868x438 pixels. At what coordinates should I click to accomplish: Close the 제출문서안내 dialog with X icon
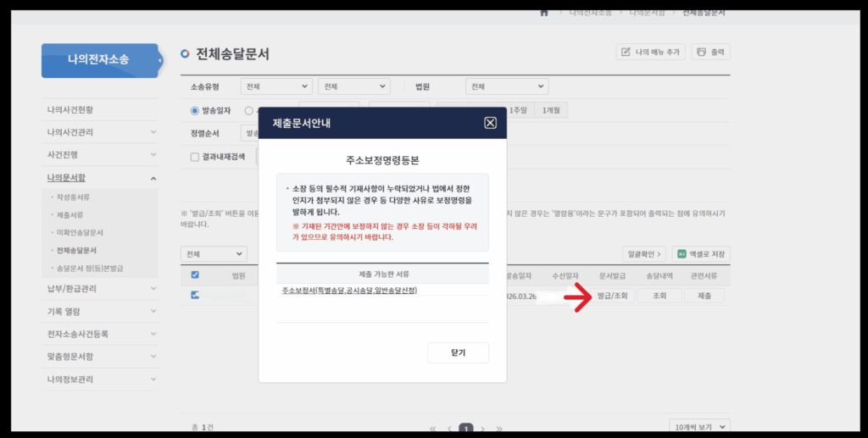click(490, 123)
